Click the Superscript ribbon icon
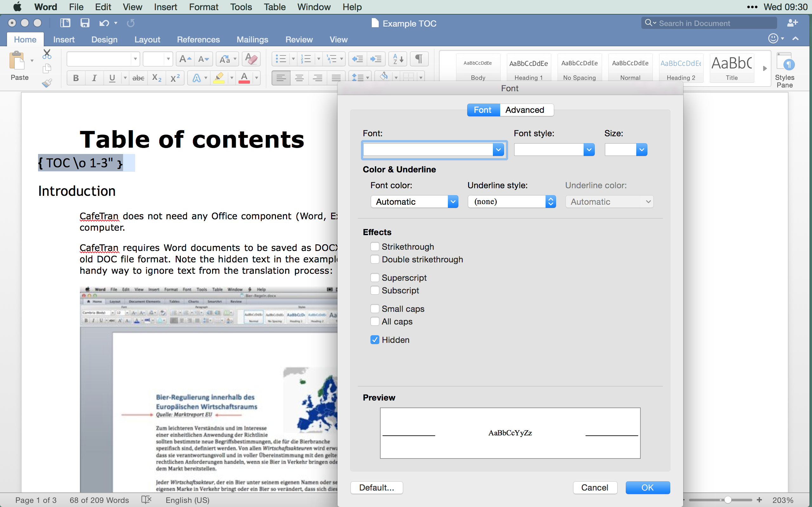The image size is (812, 507). [x=175, y=78]
